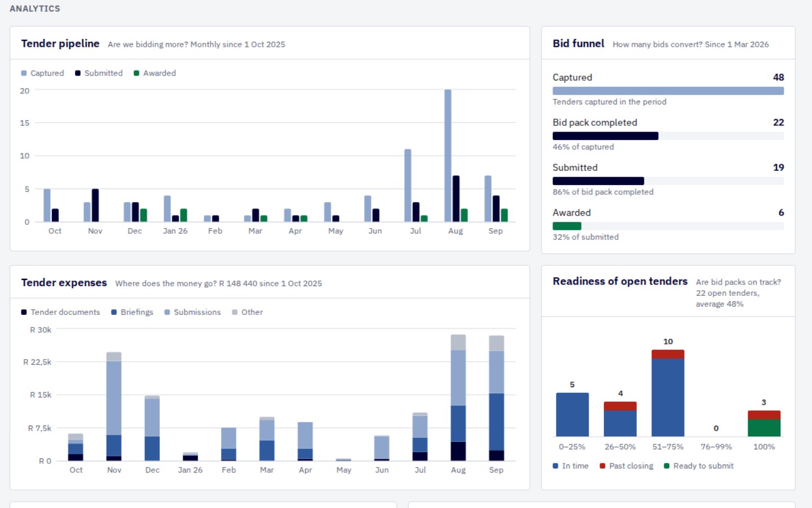The width and height of the screenshot is (812, 508).
Task: Toggle Other in the expenses legend
Action: pos(247,312)
